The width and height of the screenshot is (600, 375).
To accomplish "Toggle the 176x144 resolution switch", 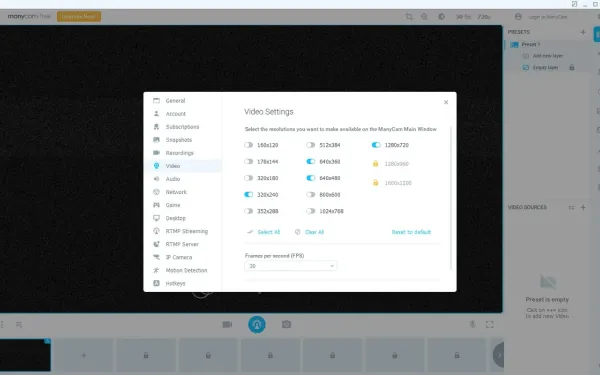I will pyautogui.click(x=249, y=161).
